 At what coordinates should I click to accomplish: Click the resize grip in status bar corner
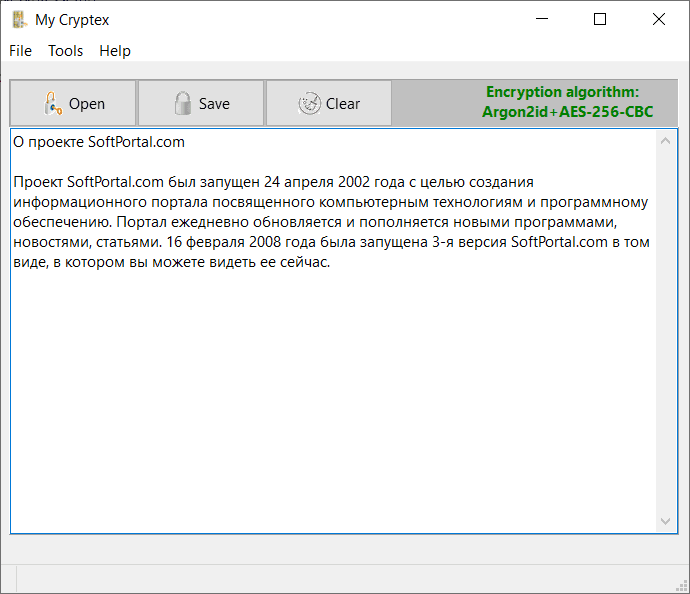coord(682,586)
